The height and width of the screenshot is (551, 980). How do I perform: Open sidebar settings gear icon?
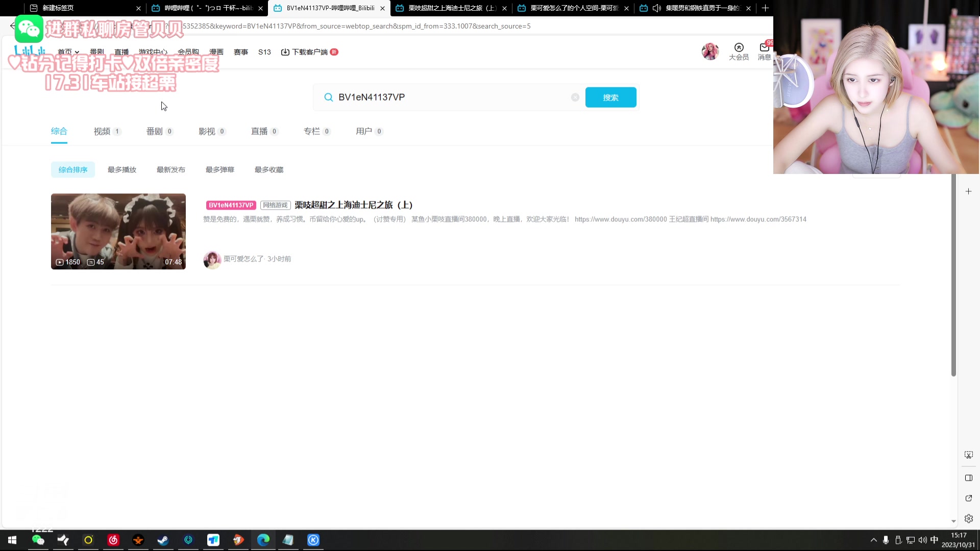(968, 519)
